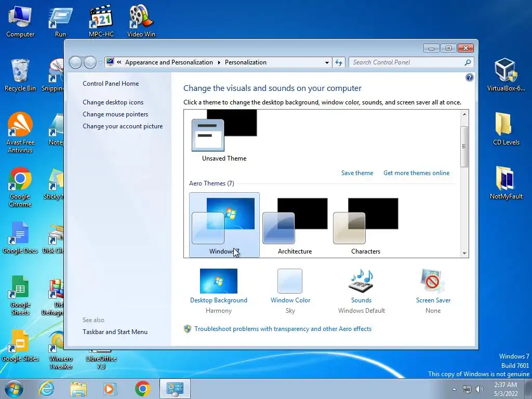Select the Windows 7 Aero theme
This screenshot has width=532, height=399.
[x=224, y=224]
